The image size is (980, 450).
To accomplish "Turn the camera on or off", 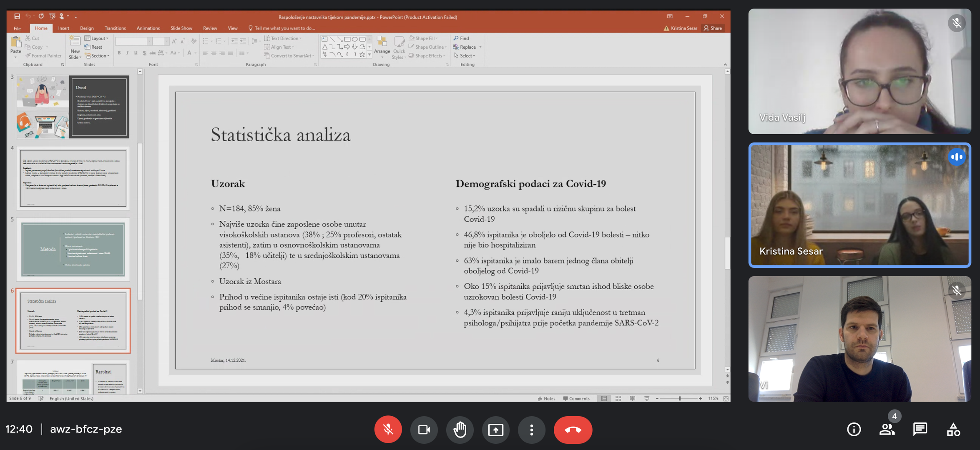I will pos(424,430).
